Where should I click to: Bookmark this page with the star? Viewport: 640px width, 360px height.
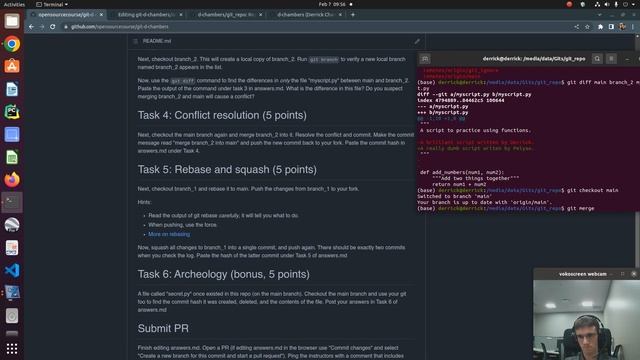click(587, 27)
